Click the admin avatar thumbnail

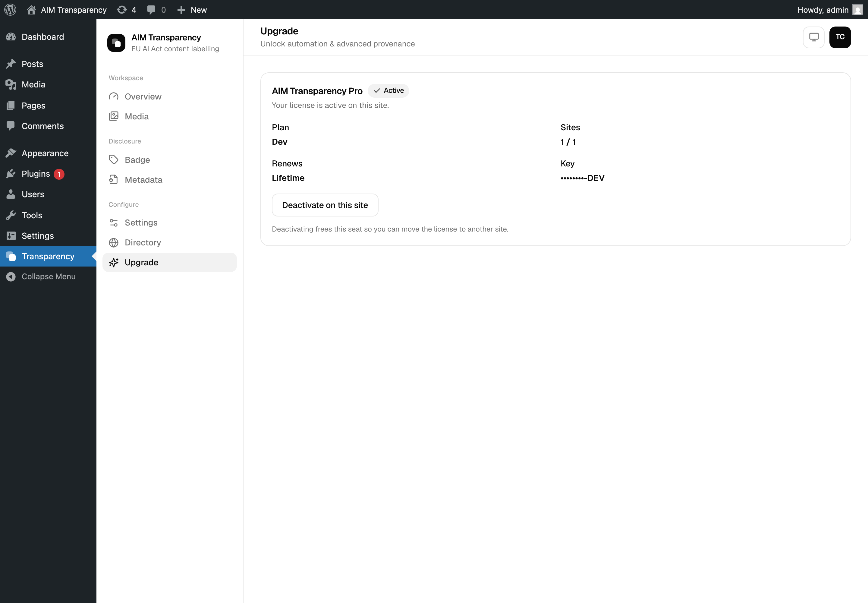[858, 10]
